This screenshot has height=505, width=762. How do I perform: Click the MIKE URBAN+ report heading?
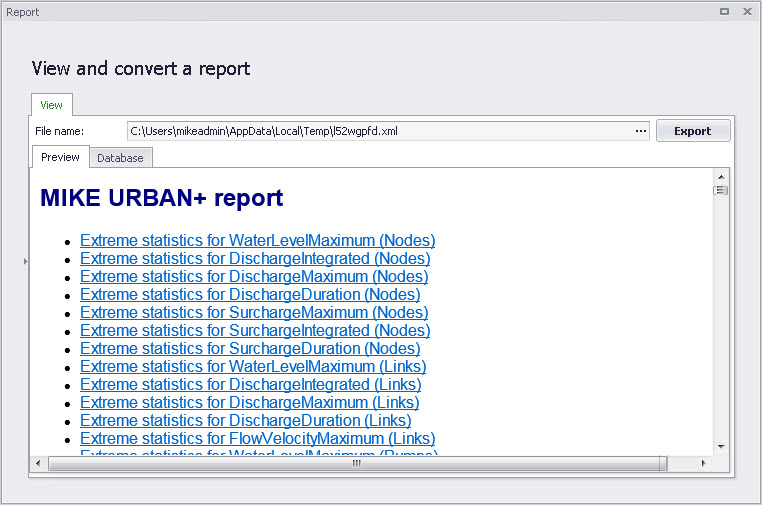pyautogui.click(x=161, y=198)
